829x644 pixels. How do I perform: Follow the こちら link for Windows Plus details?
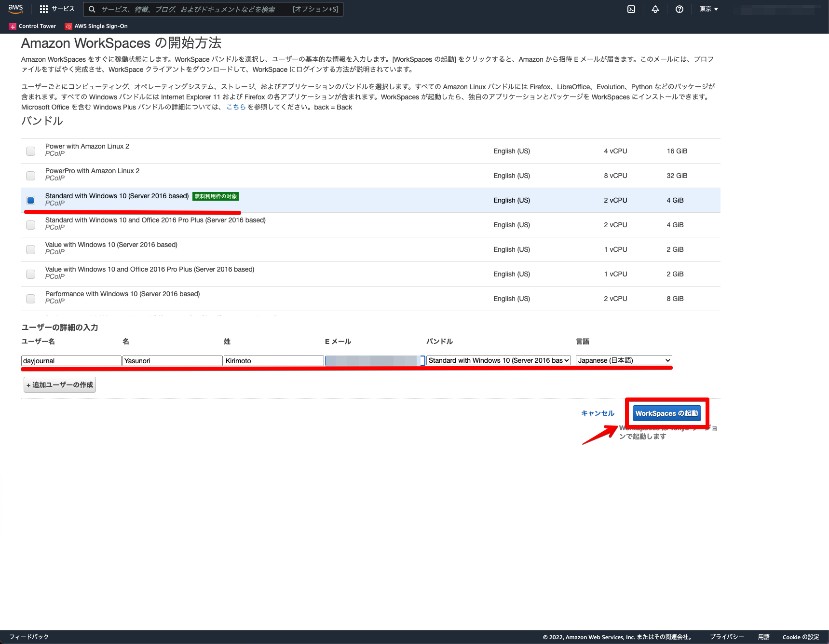point(236,107)
